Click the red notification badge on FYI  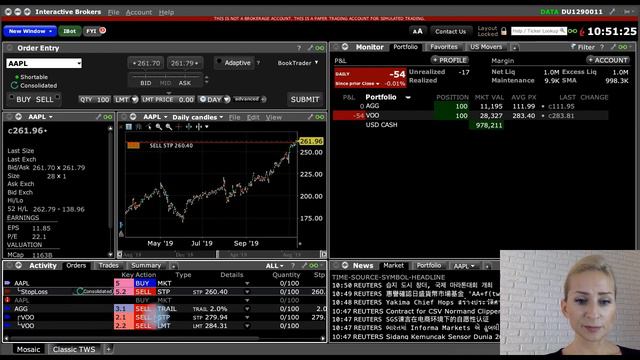tap(102, 30)
